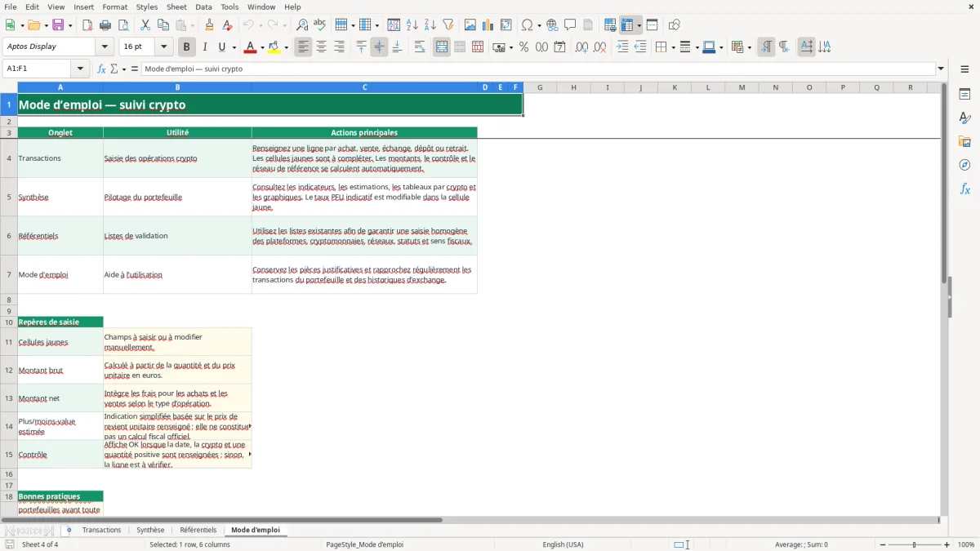Expand the background color dropdown arrow
This screenshot has width=980, height=551.
click(286, 47)
